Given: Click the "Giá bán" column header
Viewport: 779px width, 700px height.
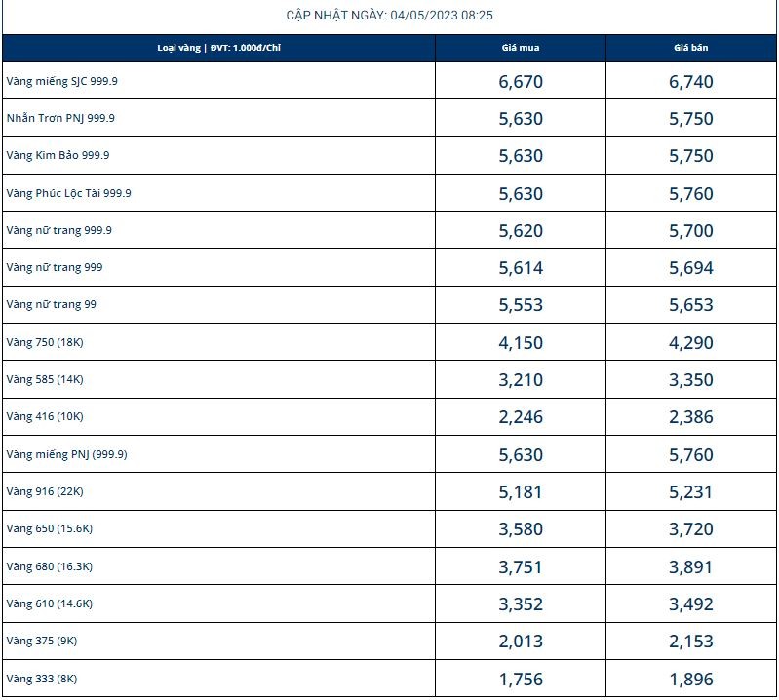Looking at the screenshot, I should point(691,48).
